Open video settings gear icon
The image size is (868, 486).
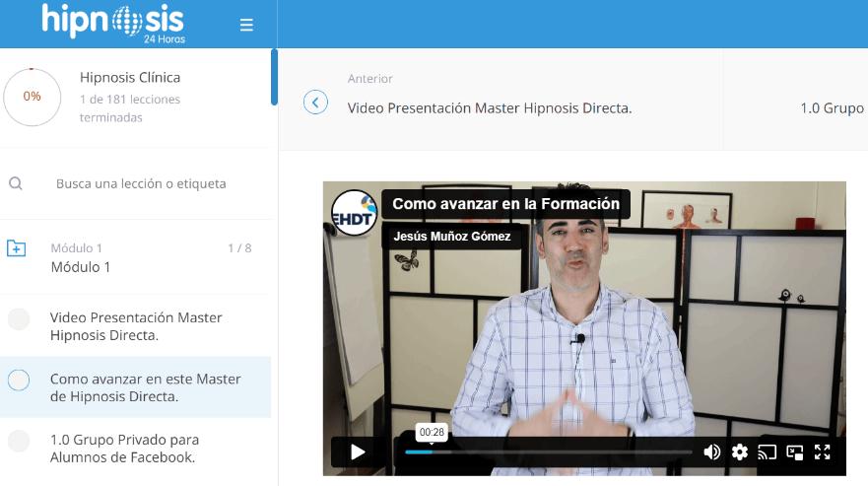[x=740, y=451]
